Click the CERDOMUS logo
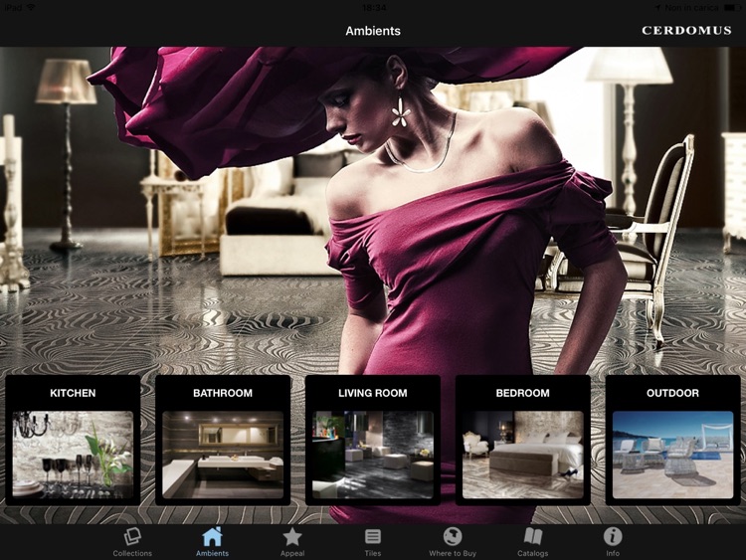 (x=686, y=31)
